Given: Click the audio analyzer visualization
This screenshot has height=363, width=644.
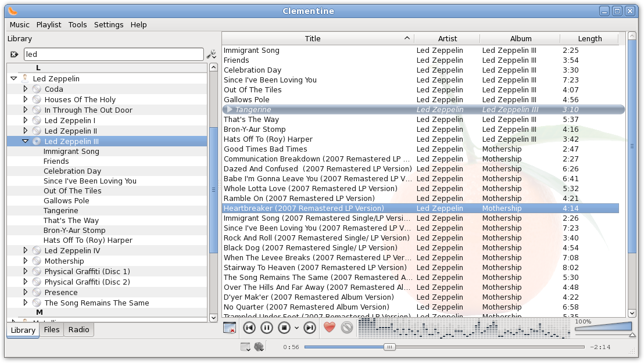Looking at the screenshot, I should tap(464, 328).
